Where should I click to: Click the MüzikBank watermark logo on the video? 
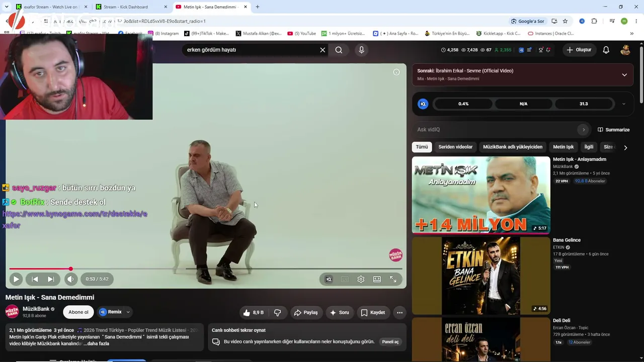point(395,255)
